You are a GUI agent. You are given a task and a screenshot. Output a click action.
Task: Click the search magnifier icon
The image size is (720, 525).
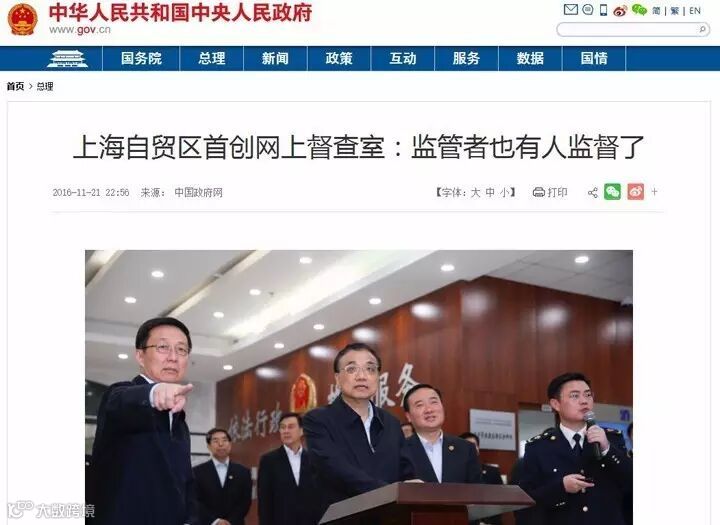(x=703, y=30)
